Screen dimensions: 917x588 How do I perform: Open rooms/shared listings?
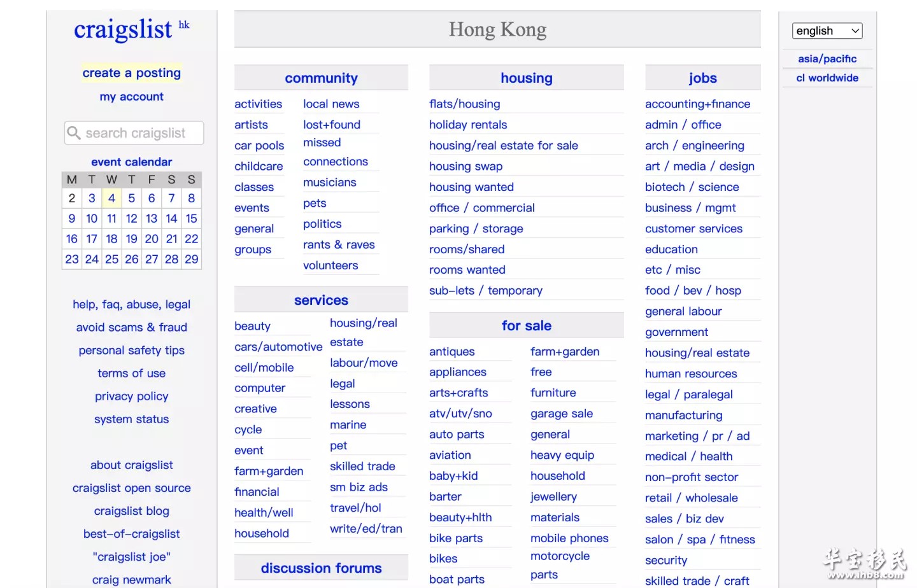click(x=467, y=249)
